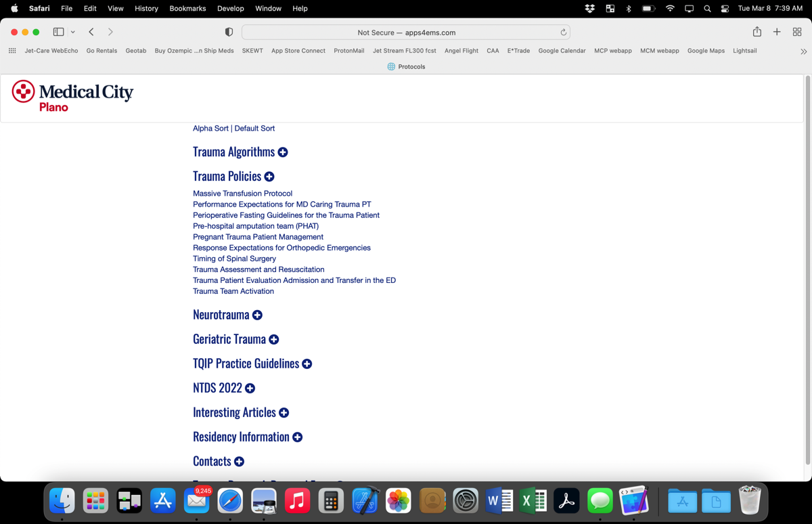Open the Edit menu

pos(90,9)
